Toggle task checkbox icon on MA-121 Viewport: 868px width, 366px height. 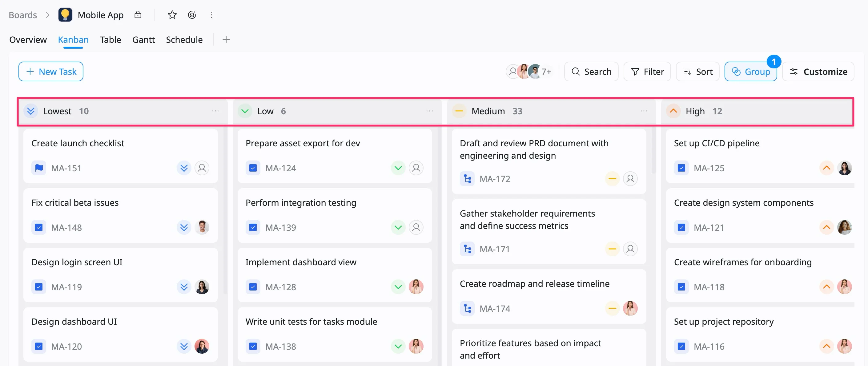[x=681, y=227]
